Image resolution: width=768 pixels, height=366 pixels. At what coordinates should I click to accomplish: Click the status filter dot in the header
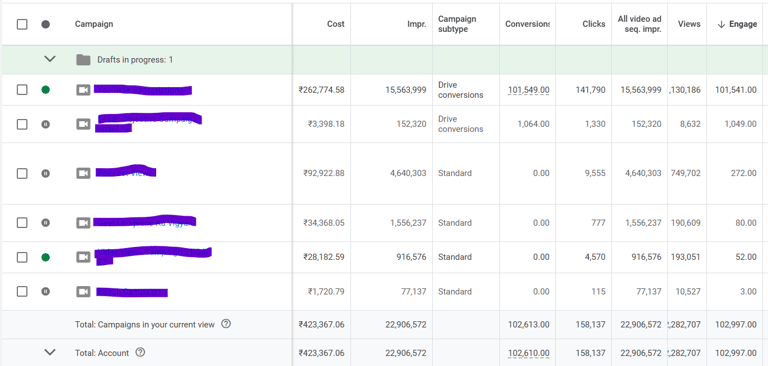[46, 24]
